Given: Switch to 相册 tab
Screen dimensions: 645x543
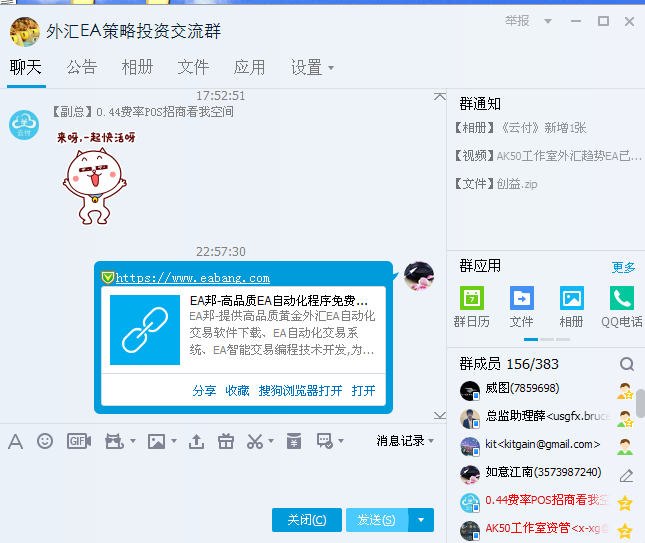Looking at the screenshot, I should [x=137, y=67].
